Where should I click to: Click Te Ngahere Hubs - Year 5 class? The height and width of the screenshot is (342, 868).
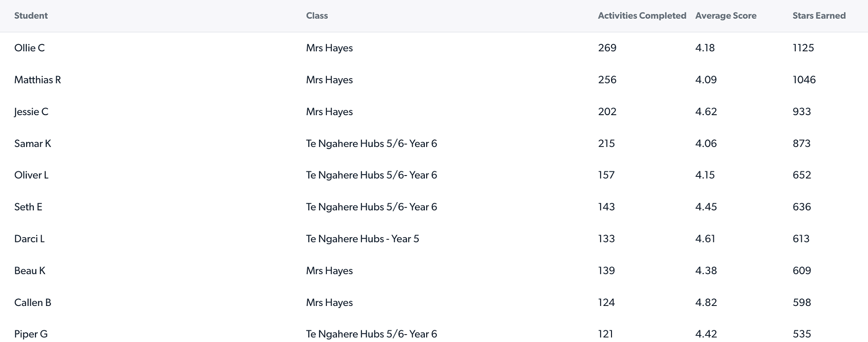coord(362,239)
